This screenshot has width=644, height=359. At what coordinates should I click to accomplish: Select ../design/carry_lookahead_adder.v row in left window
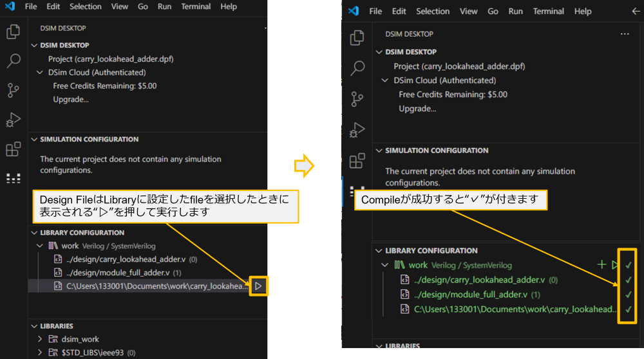pyautogui.click(x=148, y=259)
